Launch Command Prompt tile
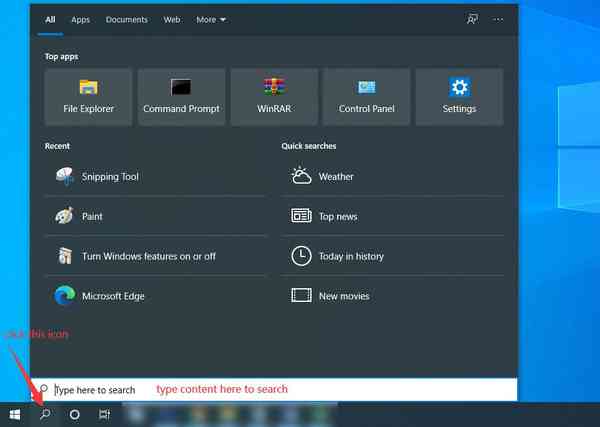The width and height of the screenshot is (600, 427). [181, 97]
